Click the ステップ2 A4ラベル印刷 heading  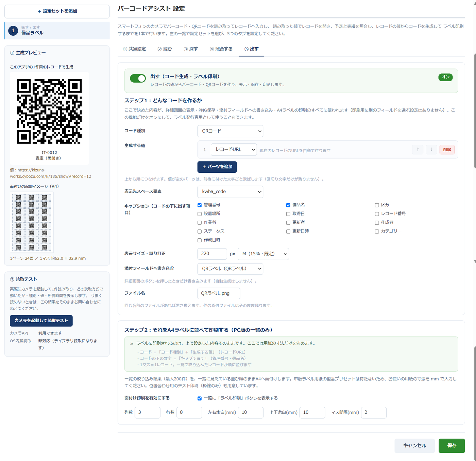pos(199,330)
